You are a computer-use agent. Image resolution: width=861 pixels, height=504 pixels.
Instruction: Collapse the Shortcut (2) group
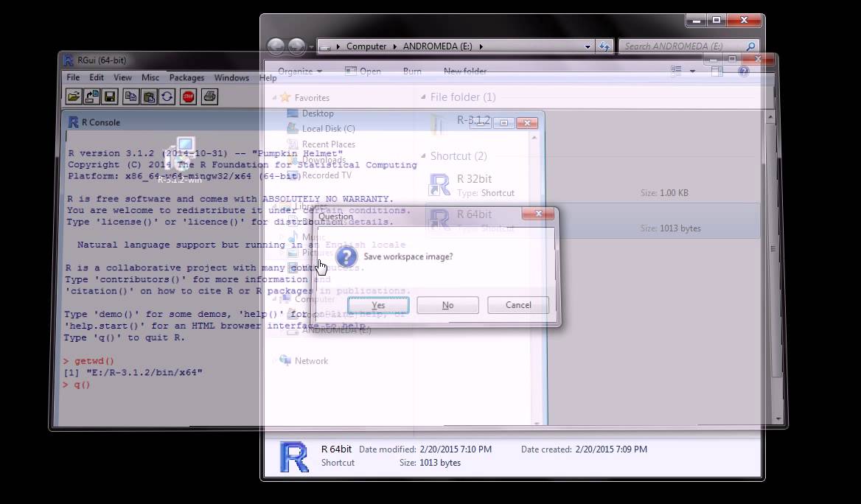[423, 156]
